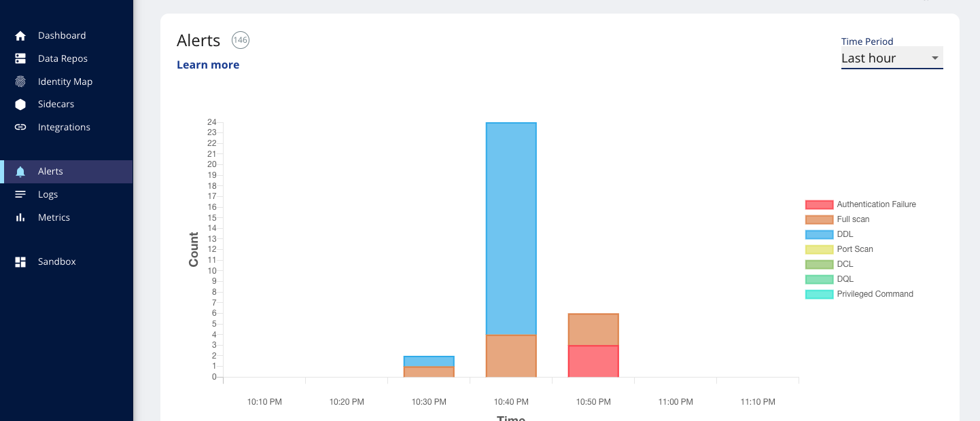Click the Alerts bell icon
The image size is (980, 421).
pos(20,172)
